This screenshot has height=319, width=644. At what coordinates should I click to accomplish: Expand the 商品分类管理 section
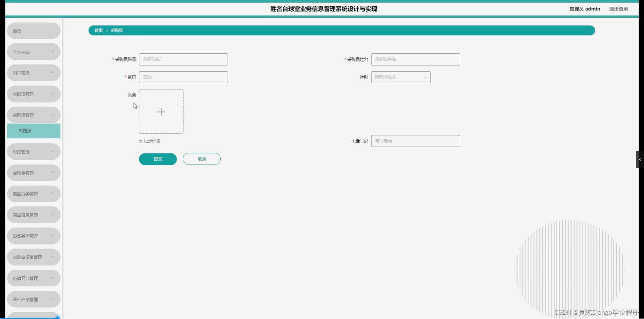tap(33, 194)
